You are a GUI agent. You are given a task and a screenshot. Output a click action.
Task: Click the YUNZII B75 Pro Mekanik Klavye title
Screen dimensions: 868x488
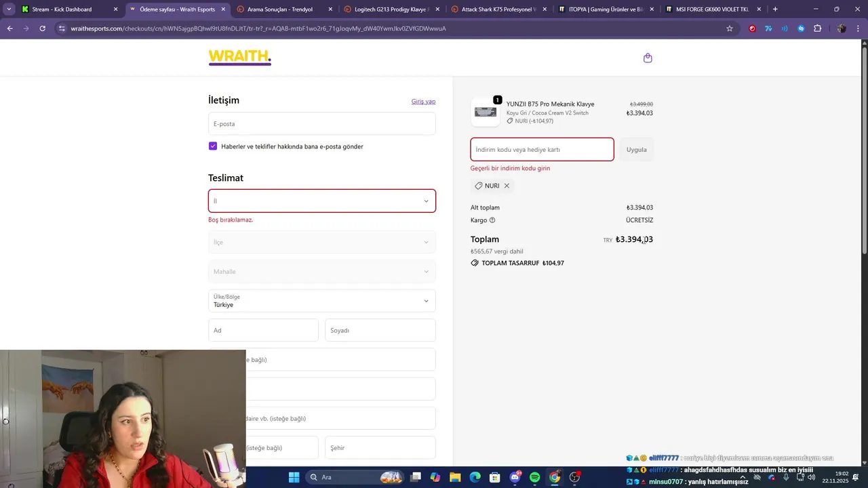coord(550,104)
